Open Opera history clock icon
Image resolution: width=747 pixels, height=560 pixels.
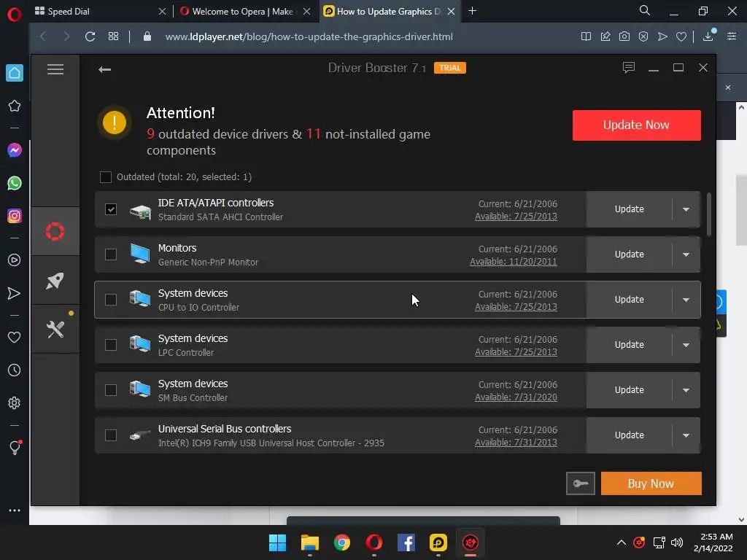15,370
